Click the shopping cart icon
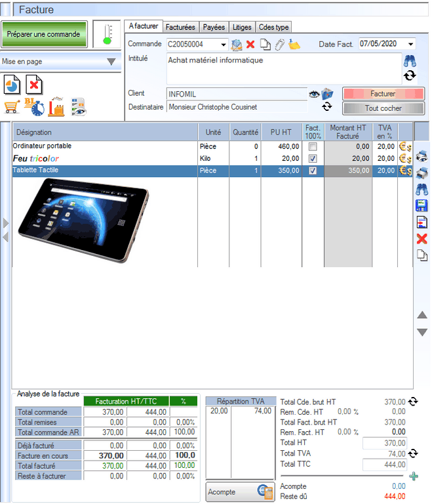Viewport: 432px width, 504px height. [x=10, y=108]
